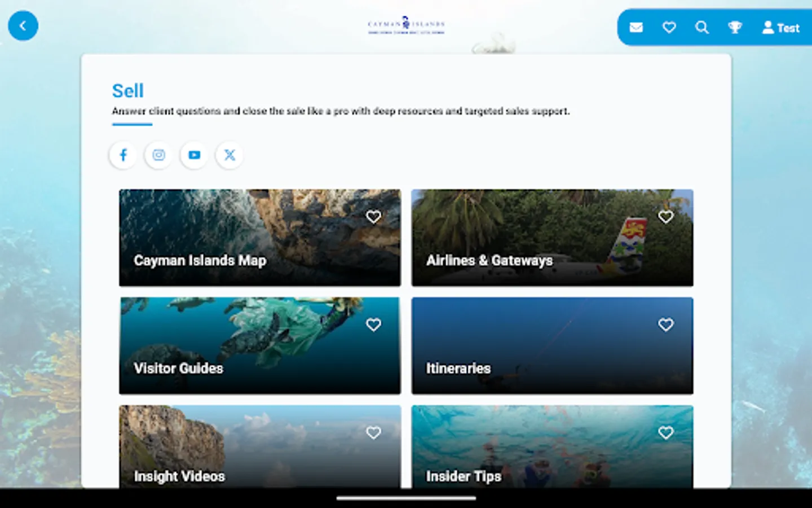
Task: Favorite the Airlines & Gateways card
Action: pos(666,217)
